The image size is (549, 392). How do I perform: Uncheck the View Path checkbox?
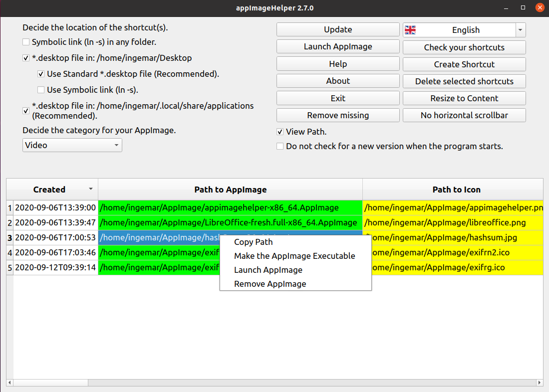(280, 132)
